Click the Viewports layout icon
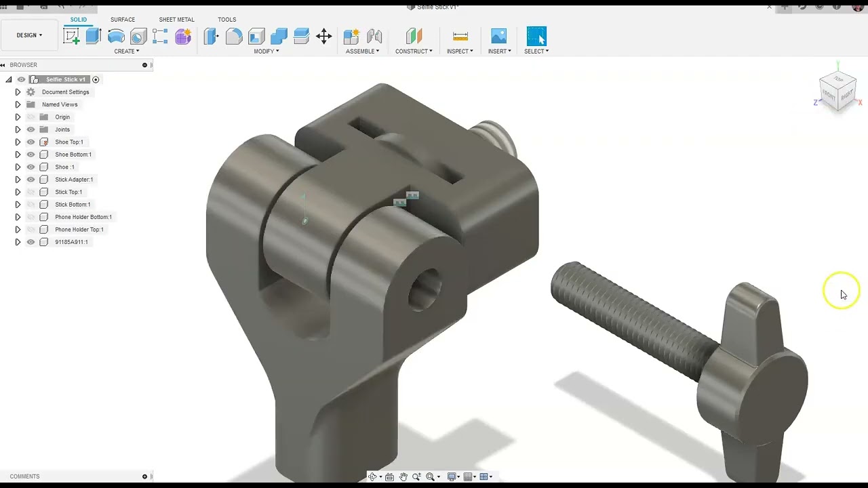Viewport: 868px width, 488px height. tap(484, 477)
